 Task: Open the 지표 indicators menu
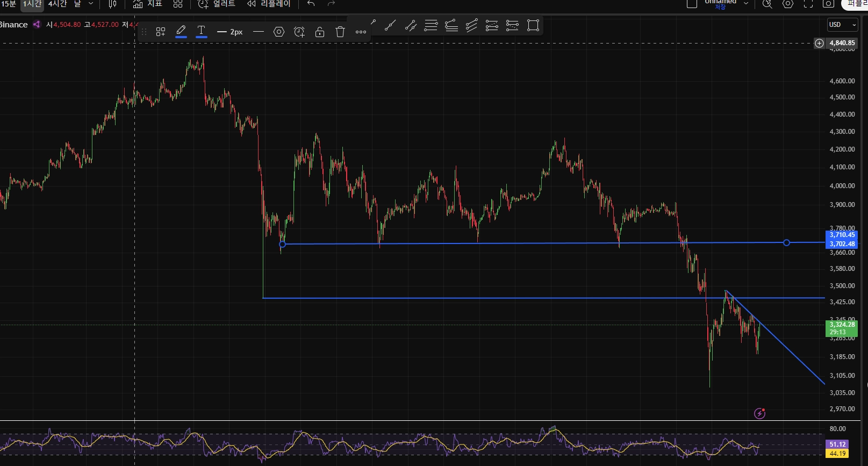148,4
